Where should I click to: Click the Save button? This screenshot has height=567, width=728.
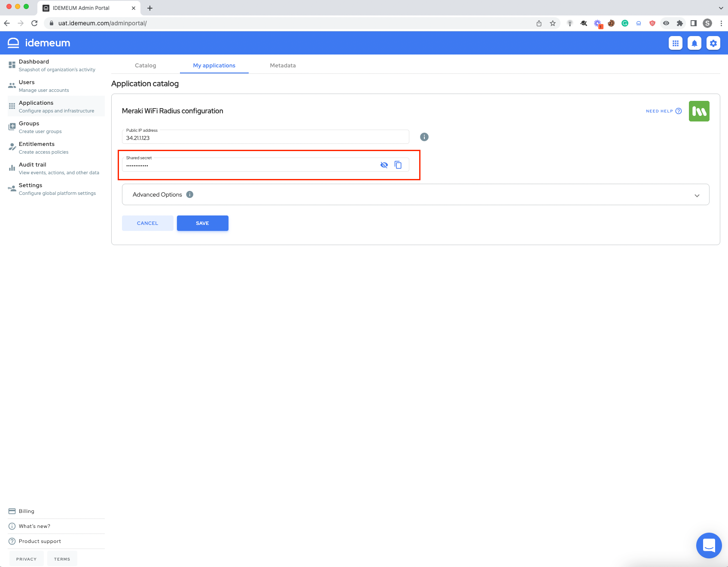[x=203, y=223]
